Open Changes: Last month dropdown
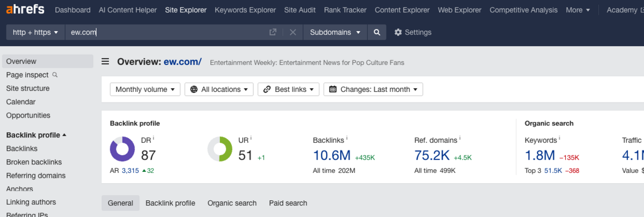Viewport: 644px width, 217px height. click(373, 89)
